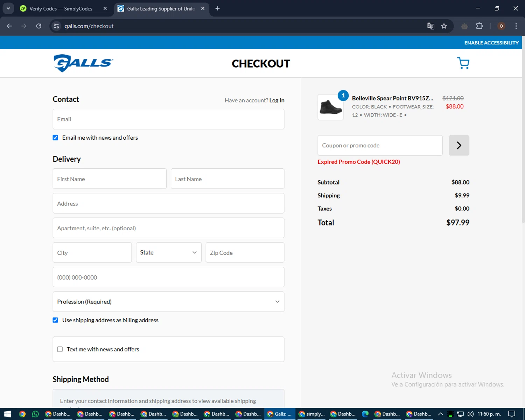Image resolution: width=525 pixels, height=420 pixels.
Task: Open the volume control in system tray
Action: point(470,414)
